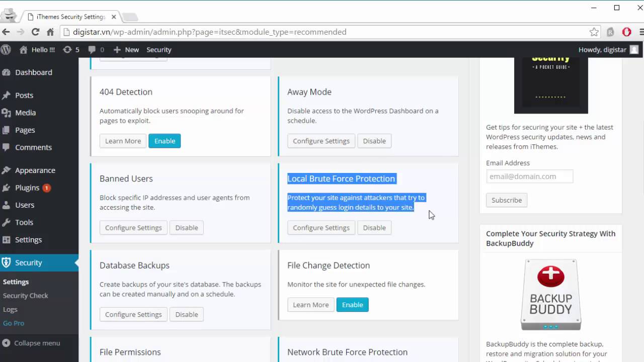The image size is (644, 362).
Task: Open the + New admin bar menu
Action: (x=126, y=50)
